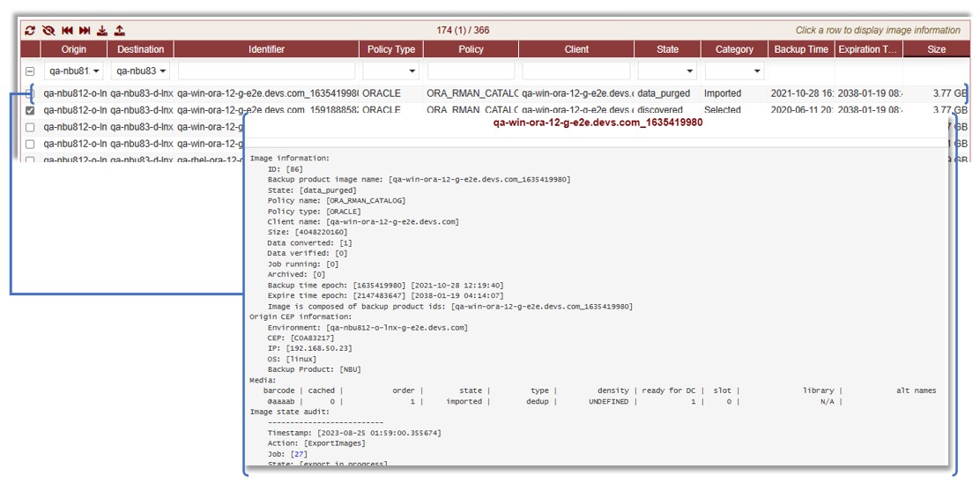Click the upload arrow icon
Screen dimensions: 980x491
pyautogui.click(x=119, y=30)
